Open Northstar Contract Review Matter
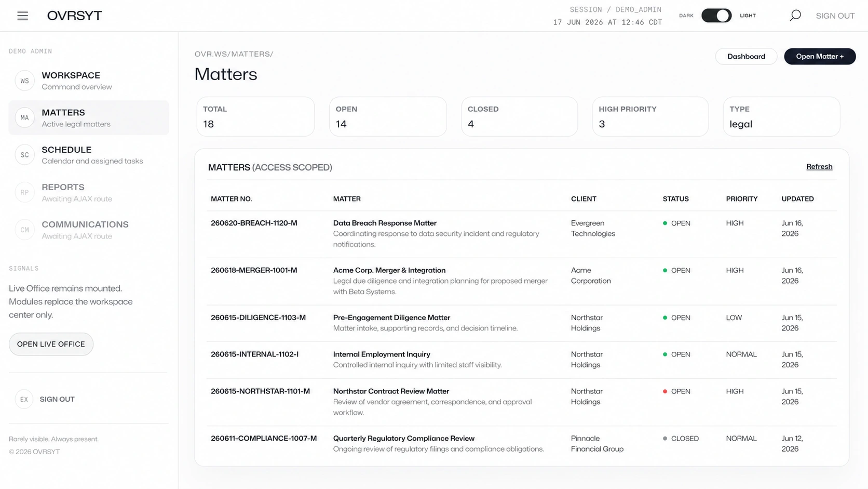 (x=391, y=391)
